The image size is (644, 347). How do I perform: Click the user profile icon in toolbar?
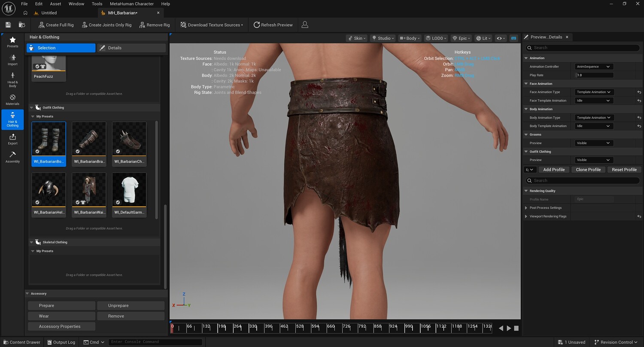click(x=305, y=25)
